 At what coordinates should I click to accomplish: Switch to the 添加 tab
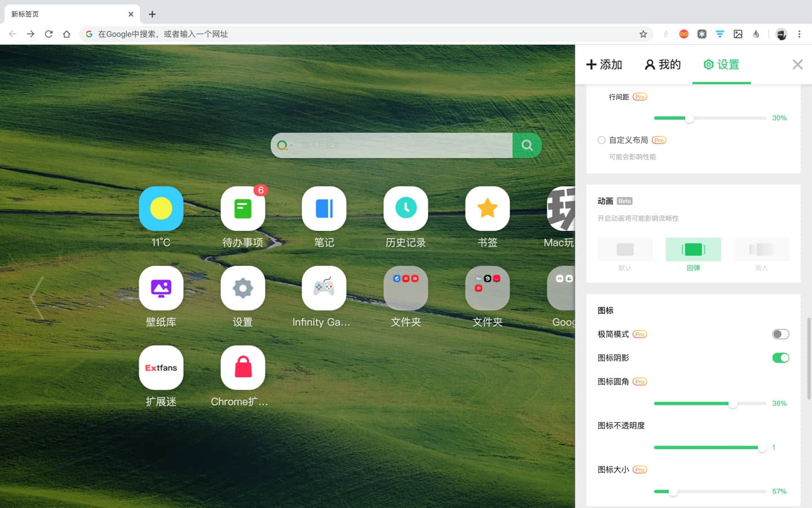[x=604, y=64]
